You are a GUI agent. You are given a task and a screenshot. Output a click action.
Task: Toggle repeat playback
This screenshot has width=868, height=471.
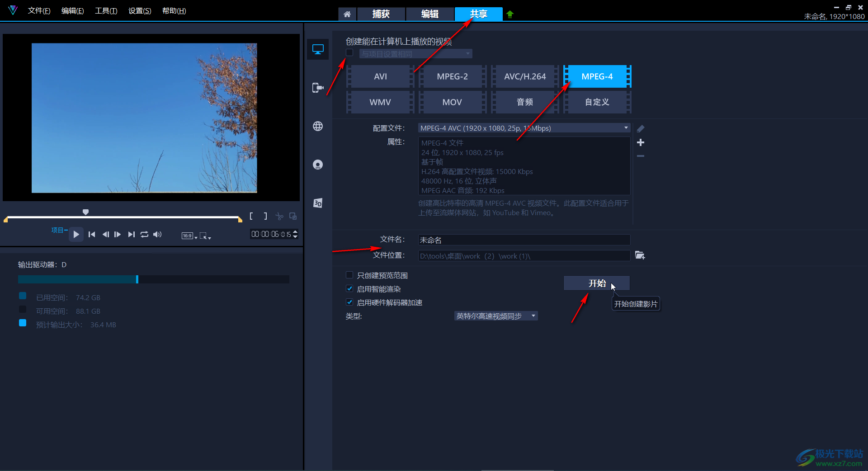tap(144, 234)
